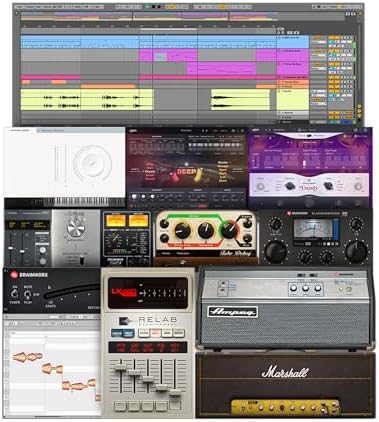Image resolution: width=379 pixels, height=422 pixels.
Task: Select the first tab of the white plugin window
Action: coord(21,130)
